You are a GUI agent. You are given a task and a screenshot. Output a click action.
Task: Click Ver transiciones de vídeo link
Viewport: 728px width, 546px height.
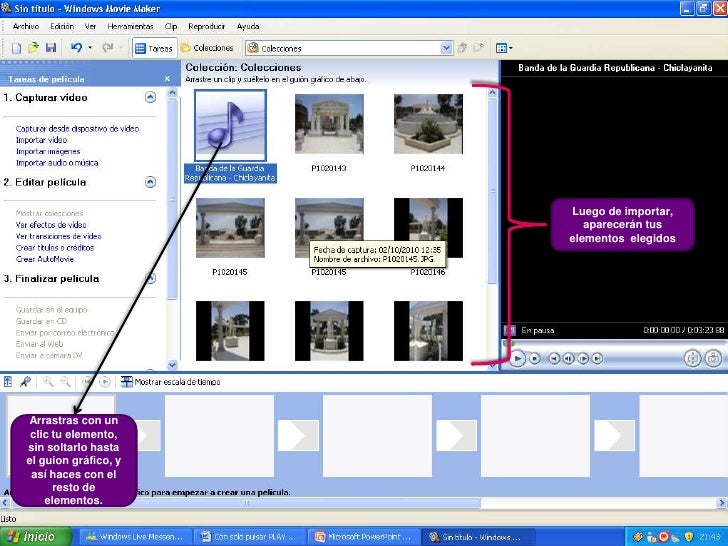coord(58,236)
